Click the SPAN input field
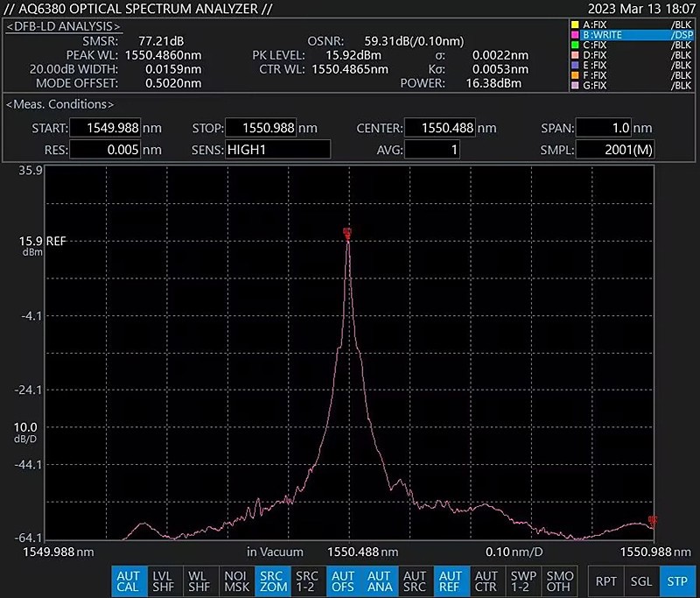This screenshot has width=700, height=598. pos(614,128)
